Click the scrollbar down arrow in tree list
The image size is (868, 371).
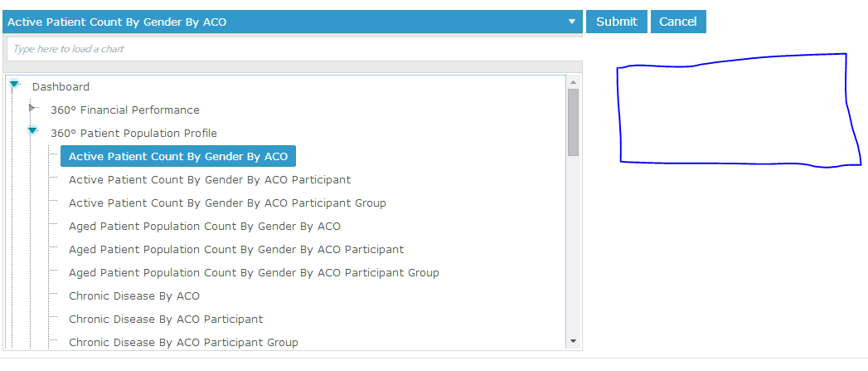pyautogui.click(x=573, y=341)
